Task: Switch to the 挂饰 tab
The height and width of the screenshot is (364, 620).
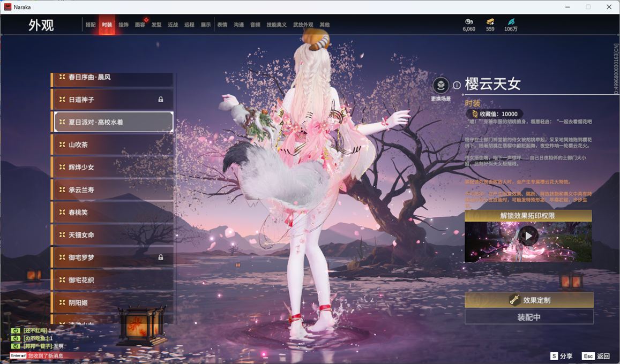Action: tap(123, 25)
